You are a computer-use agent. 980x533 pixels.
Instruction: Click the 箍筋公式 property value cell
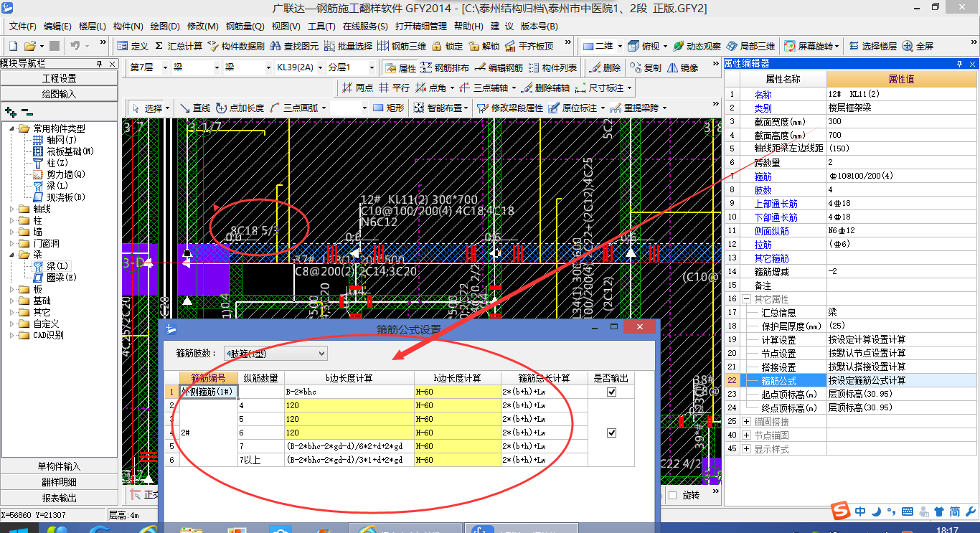tap(901, 380)
